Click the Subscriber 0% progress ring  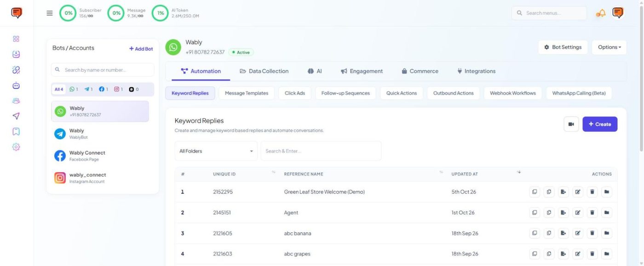[68, 13]
